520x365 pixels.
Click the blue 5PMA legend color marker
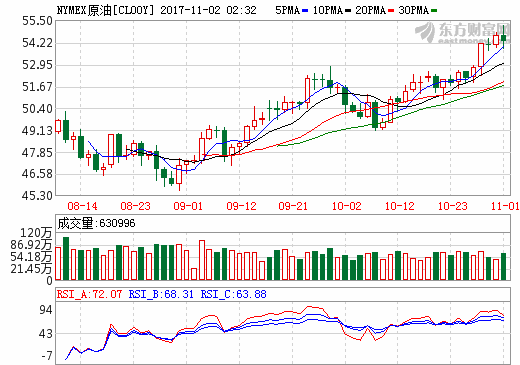pos(305,11)
